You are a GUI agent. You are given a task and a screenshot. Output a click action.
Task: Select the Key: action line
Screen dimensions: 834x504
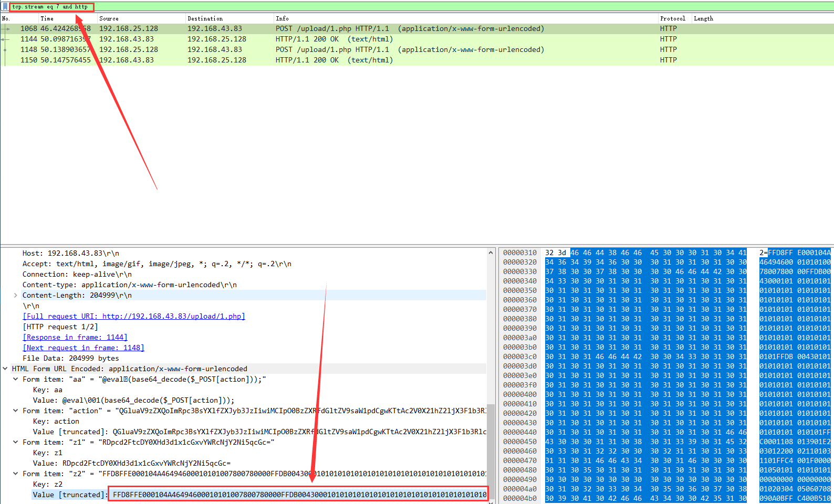56,422
